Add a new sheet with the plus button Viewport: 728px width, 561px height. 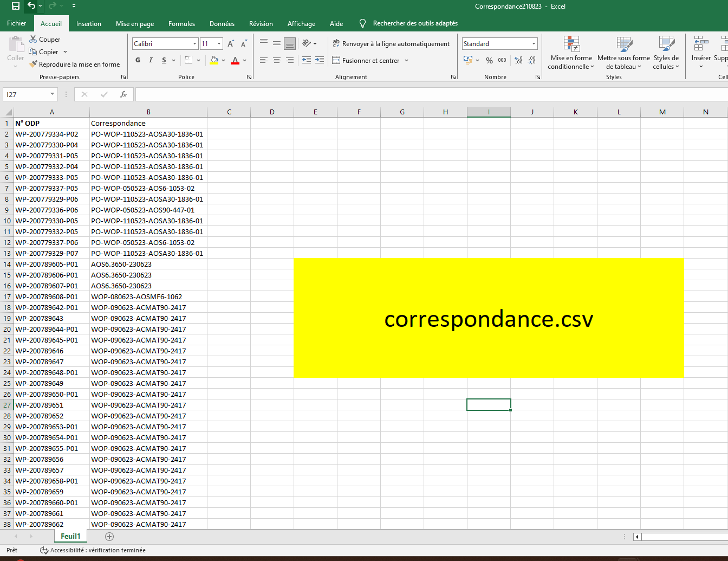[x=109, y=537]
